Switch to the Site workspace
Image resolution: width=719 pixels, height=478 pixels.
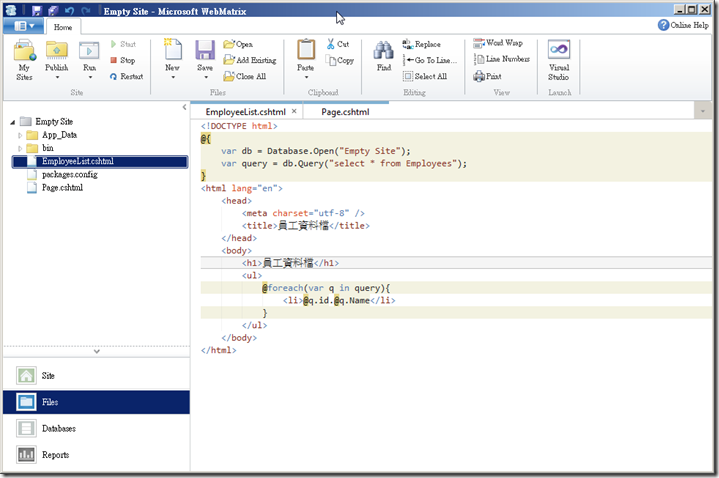point(96,376)
